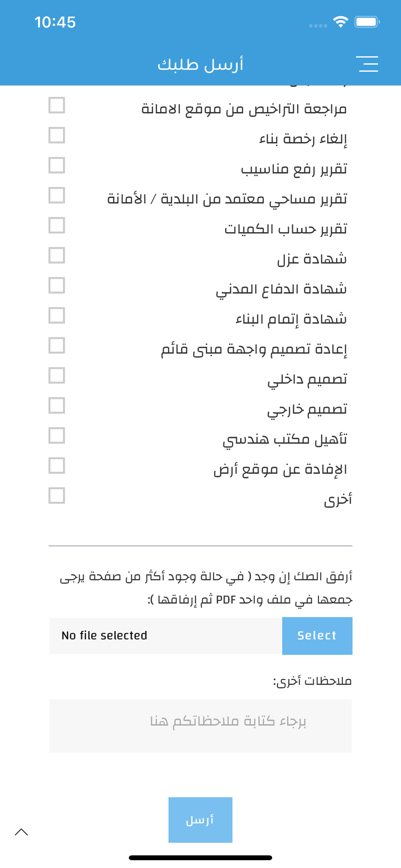The height and width of the screenshot is (868, 401).
Task: Tap the أرسل طلبك page title
Action: coord(200,65)
